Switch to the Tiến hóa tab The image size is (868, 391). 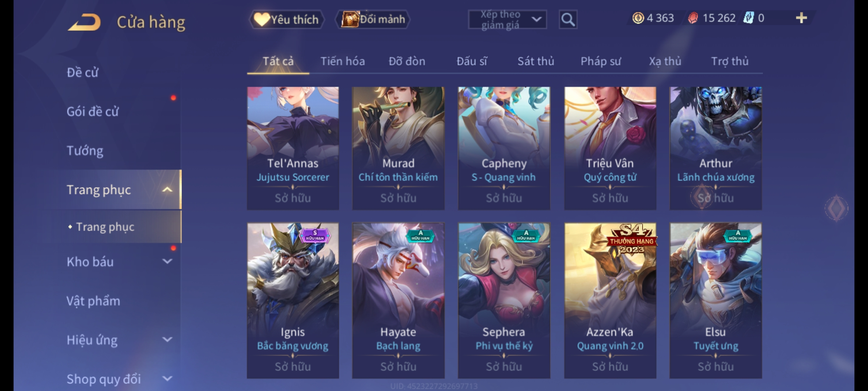click(342, 61)
